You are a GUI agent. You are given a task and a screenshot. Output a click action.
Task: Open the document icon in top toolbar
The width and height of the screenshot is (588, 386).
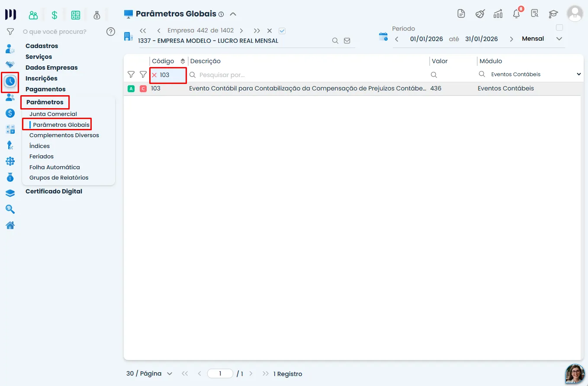tap(461, 13)
